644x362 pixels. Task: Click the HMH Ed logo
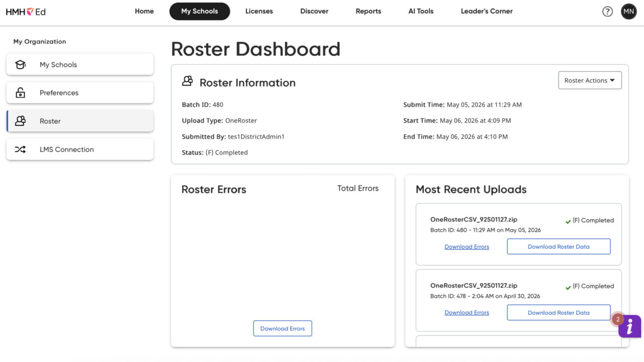point(26,11)
